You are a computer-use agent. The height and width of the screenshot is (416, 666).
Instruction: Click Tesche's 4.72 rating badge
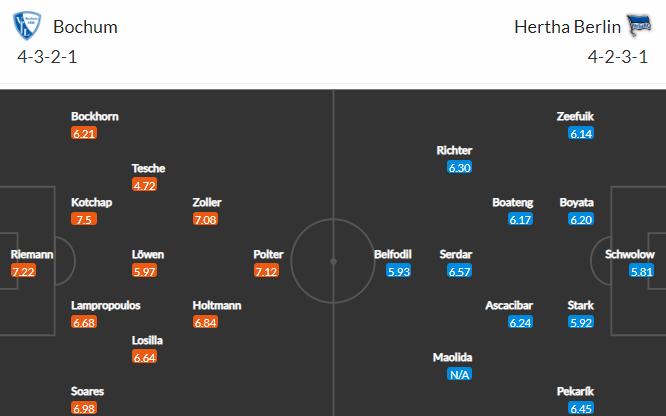pos(145,185)
